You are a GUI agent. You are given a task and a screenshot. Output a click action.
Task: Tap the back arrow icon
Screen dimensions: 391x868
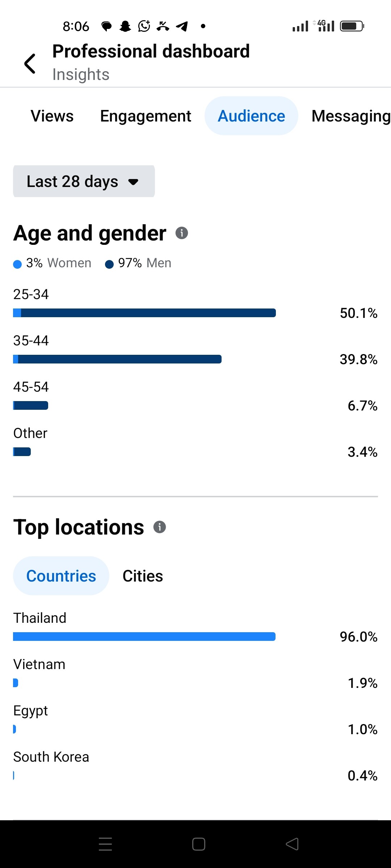click(30, 63)
